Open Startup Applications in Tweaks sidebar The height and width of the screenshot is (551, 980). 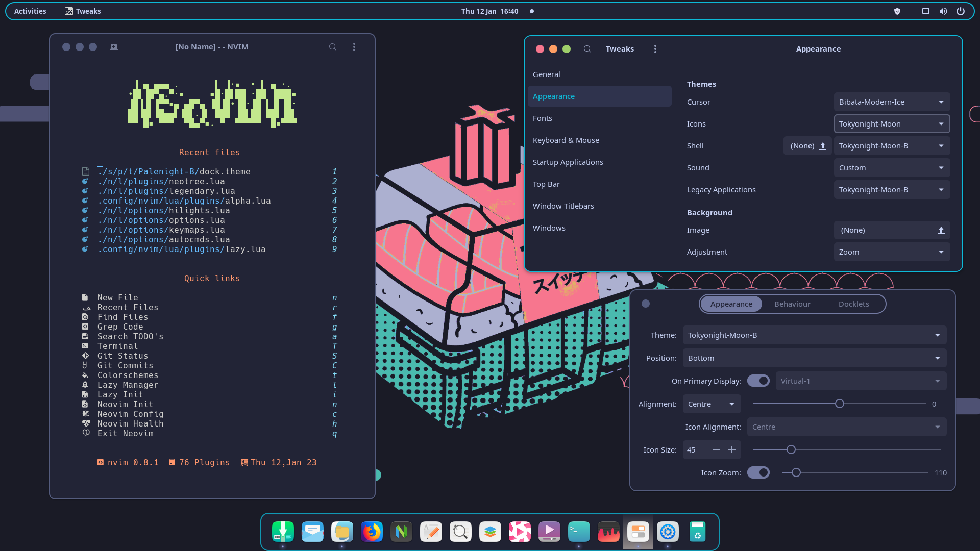[x=599, y=162]
